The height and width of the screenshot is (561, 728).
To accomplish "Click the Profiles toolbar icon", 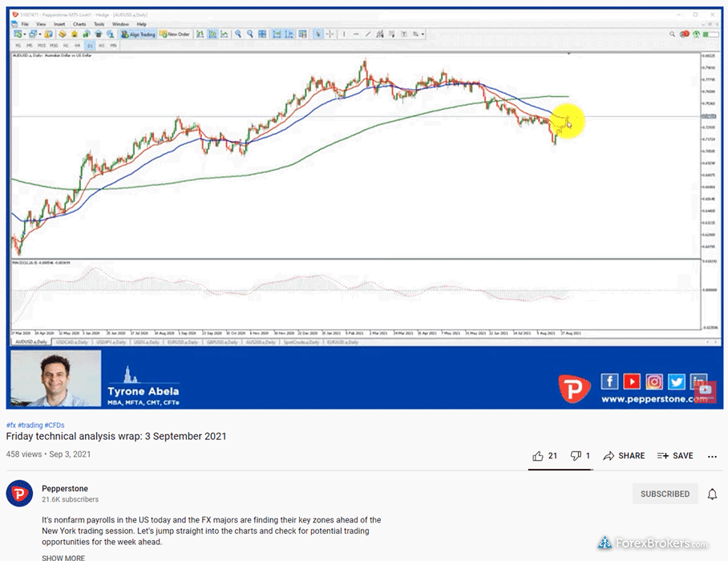I will [33, 34].
